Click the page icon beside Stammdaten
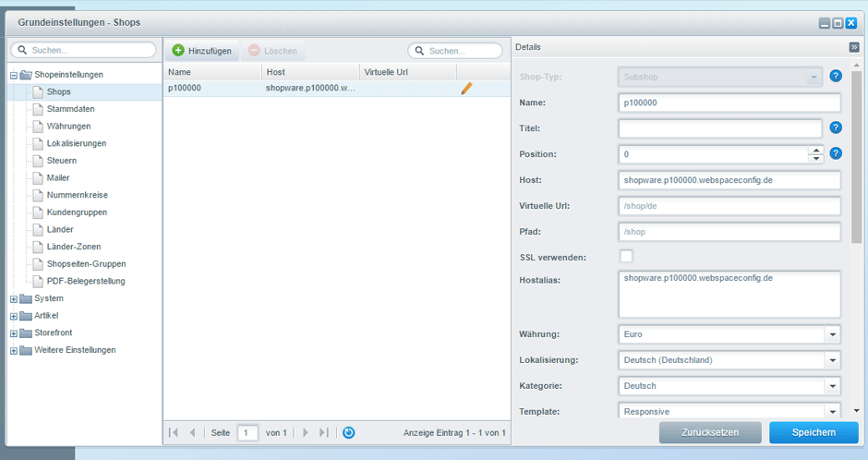This screenshot has width=868, height=460. 38,109
